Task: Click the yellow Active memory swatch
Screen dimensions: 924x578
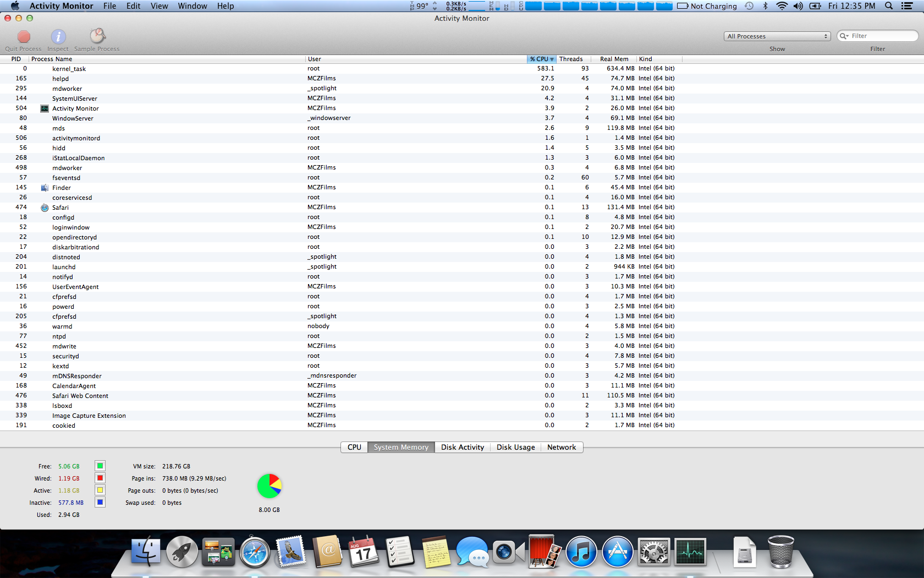Action: 100,490
